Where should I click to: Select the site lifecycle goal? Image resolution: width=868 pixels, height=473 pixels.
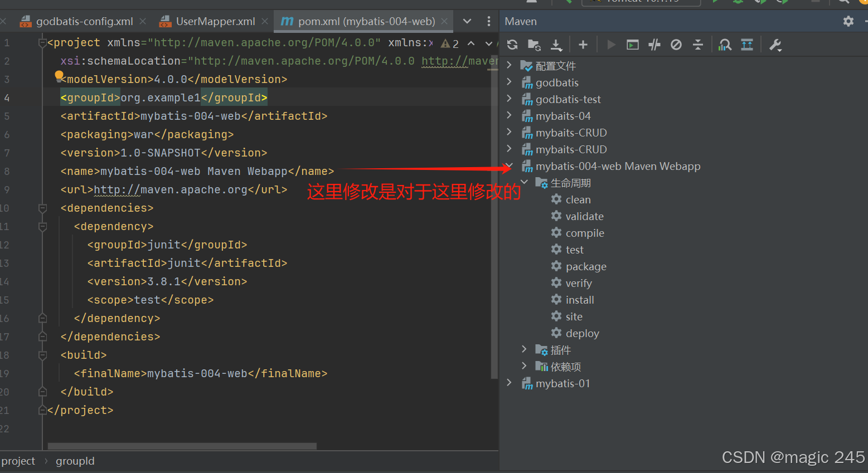tap(574, 316)
